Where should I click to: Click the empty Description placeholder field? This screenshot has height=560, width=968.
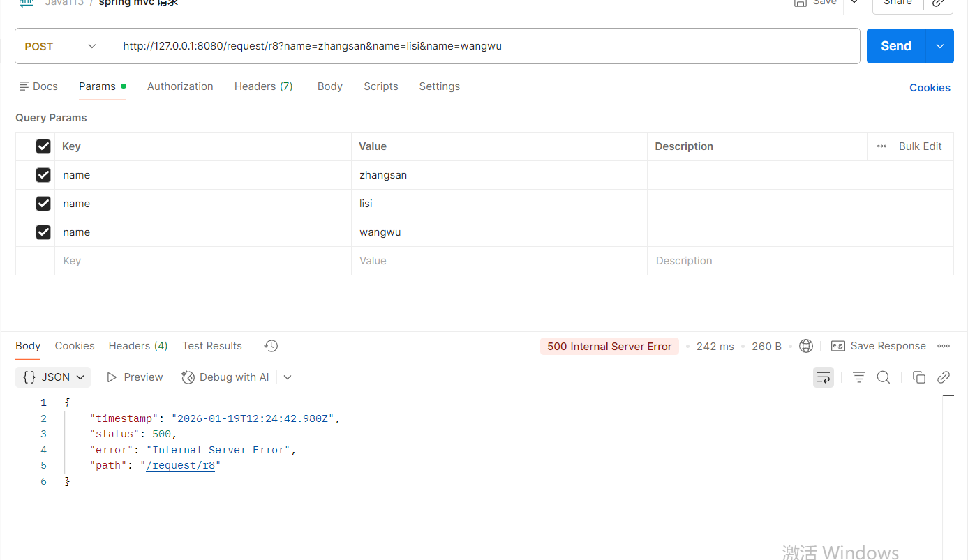coord(801,261)
